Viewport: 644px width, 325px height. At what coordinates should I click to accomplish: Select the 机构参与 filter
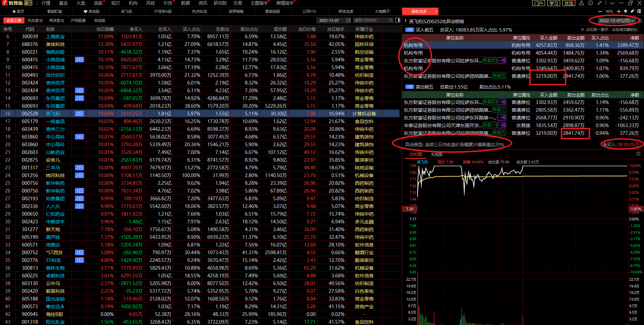pos(35,20)
